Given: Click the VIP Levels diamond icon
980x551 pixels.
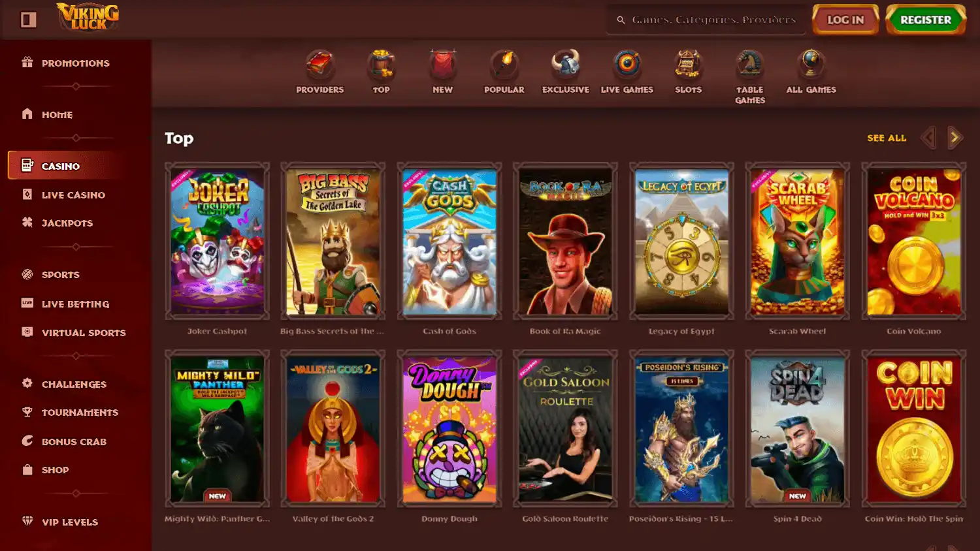Looking at the screenshot, I should point(27,521).
